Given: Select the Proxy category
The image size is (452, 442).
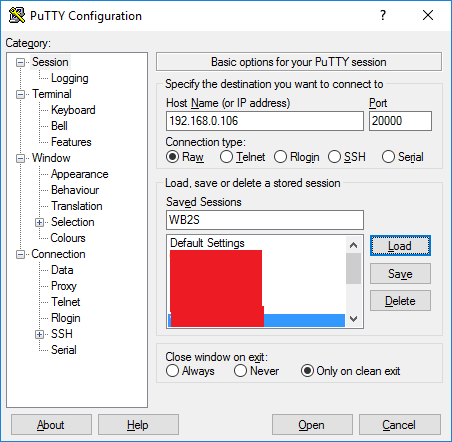Looking at the screenshot, I should tap(64, 286).
